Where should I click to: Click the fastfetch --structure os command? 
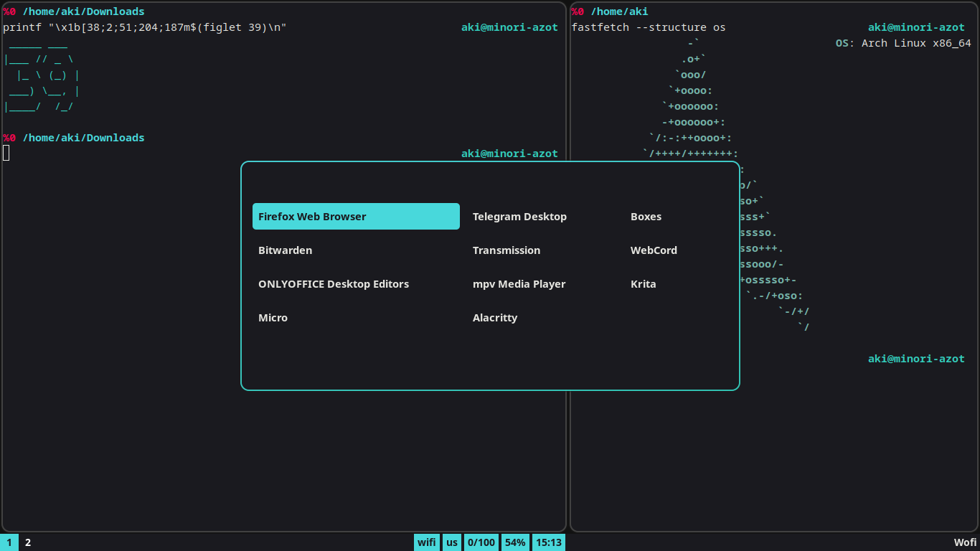coord(649,27)
